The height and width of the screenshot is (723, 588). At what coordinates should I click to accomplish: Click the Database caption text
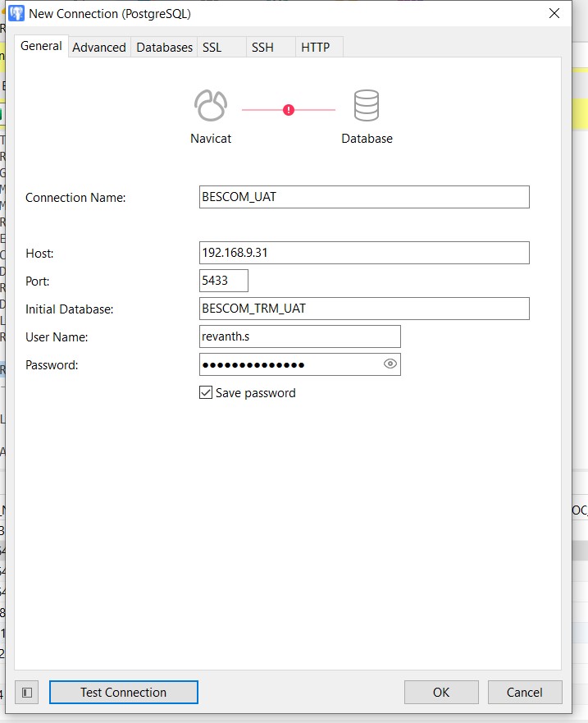[367, 139]
